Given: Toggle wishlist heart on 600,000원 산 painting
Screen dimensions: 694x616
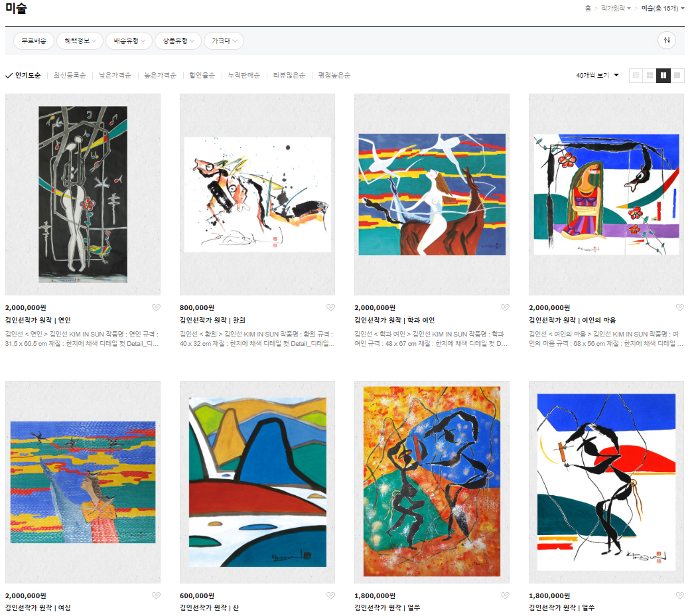Looking at the screenshot, I should pos(330,595).
